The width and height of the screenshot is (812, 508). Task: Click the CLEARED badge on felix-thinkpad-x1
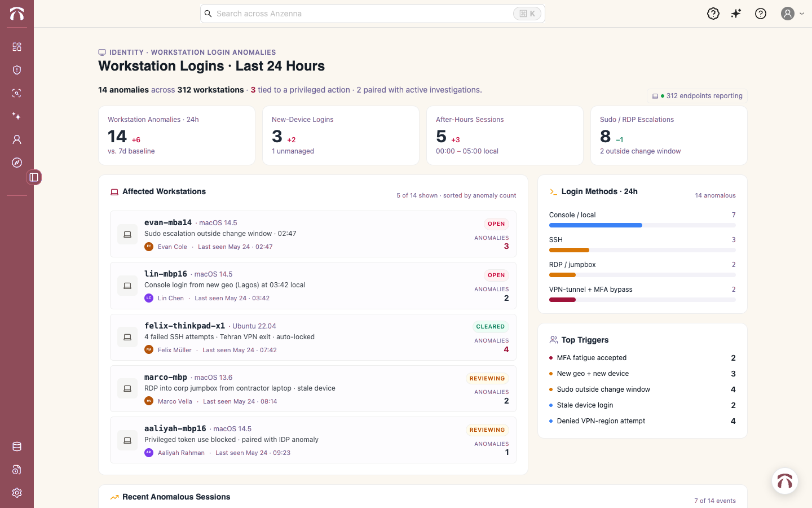click(491, 327)
